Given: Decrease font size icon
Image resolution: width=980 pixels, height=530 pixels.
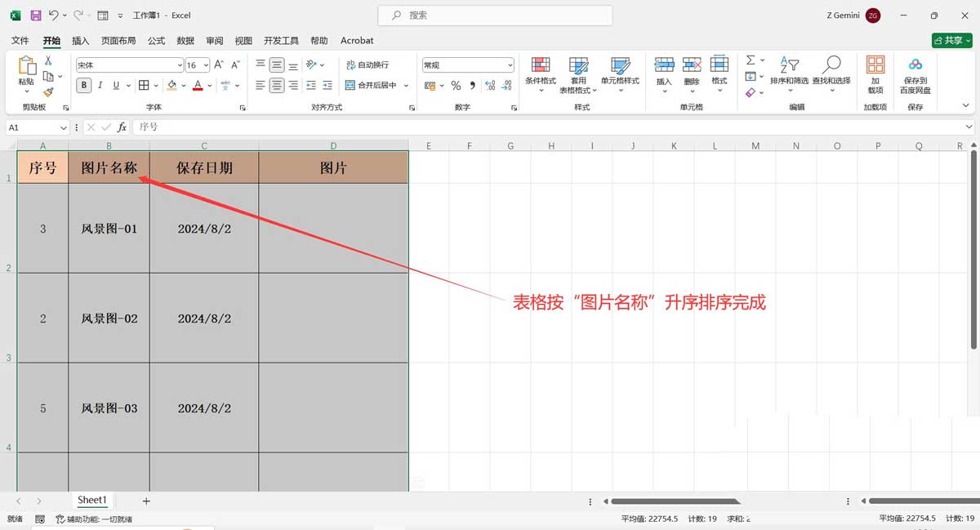Looking at the screenshot, I should (x=235, y=65).
